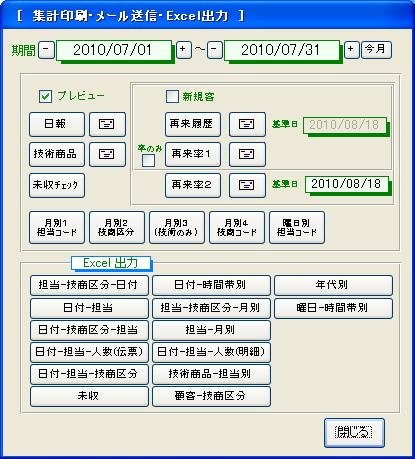Decrease the period end date with minus

[214, 50]
